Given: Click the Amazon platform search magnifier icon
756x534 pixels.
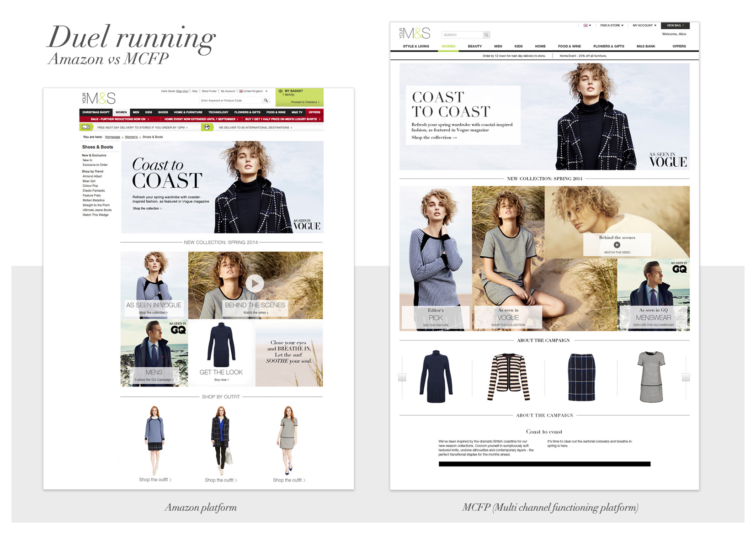Looking at the screenshot, I should coord(266,100).
